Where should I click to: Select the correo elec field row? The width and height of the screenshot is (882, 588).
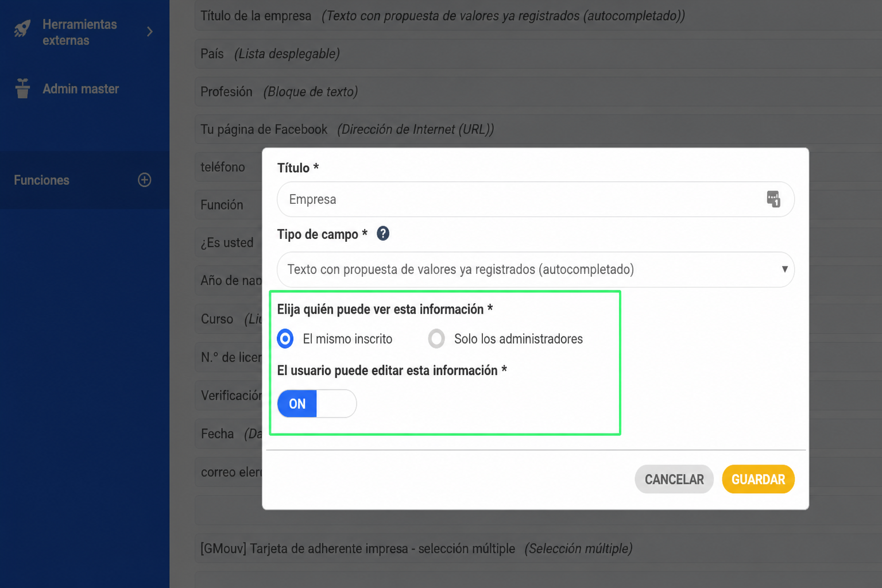pos(229,472)
